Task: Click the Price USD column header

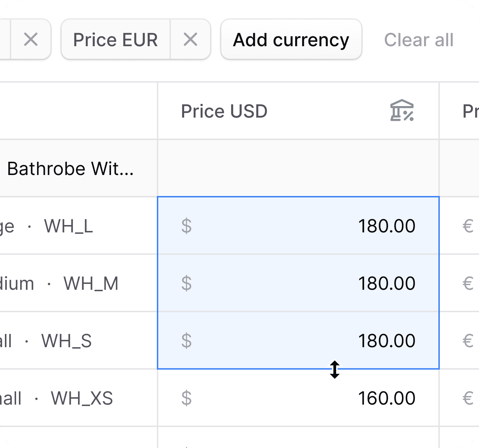Action: coord(224,111)
